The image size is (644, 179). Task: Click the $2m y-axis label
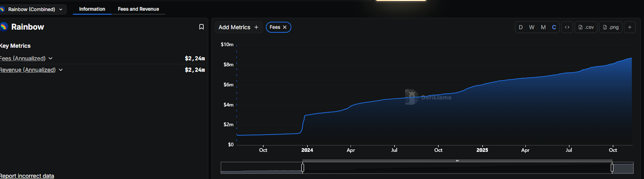point(229,124)
